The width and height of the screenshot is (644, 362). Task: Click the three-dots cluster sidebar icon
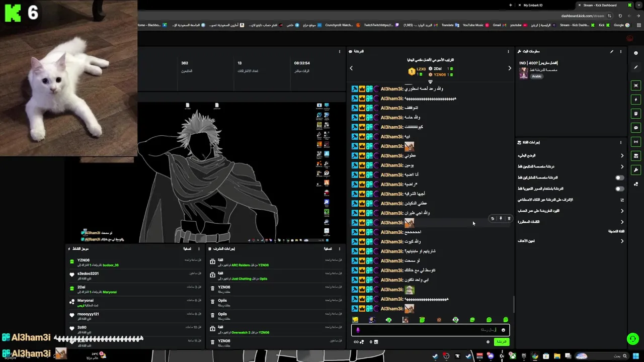636,184
